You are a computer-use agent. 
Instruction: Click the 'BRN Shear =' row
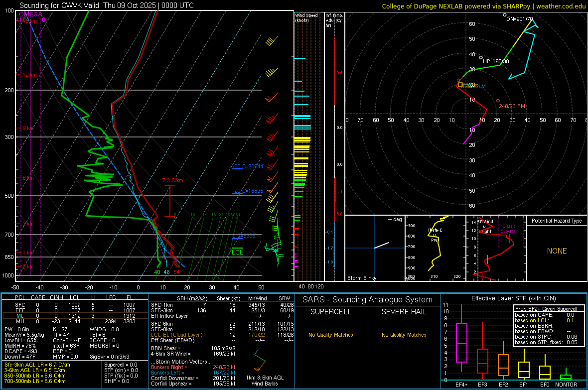tap(193, 348)
